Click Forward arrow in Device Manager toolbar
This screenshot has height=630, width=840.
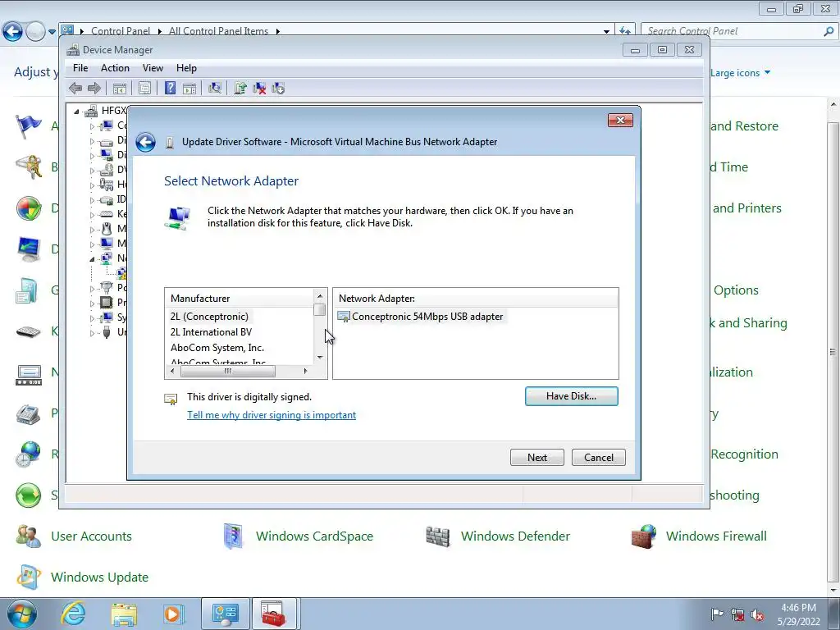94,89
